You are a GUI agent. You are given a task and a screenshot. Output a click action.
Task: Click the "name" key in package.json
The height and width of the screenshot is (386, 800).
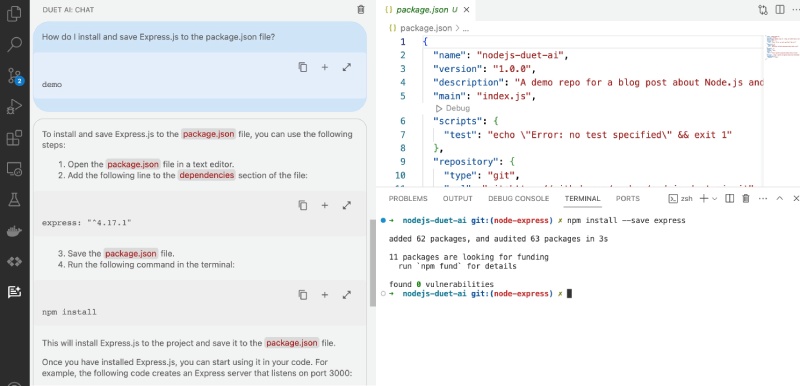(x=450, y=55)
